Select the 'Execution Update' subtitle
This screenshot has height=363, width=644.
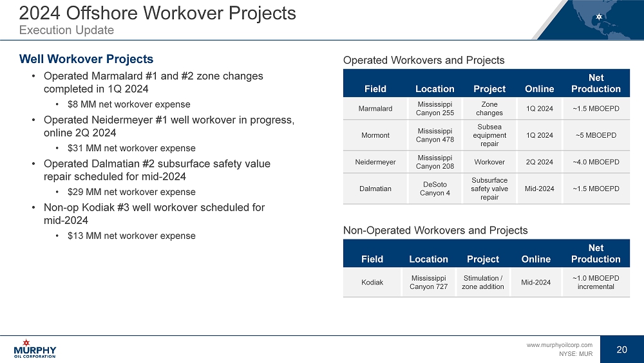(66, 30)
